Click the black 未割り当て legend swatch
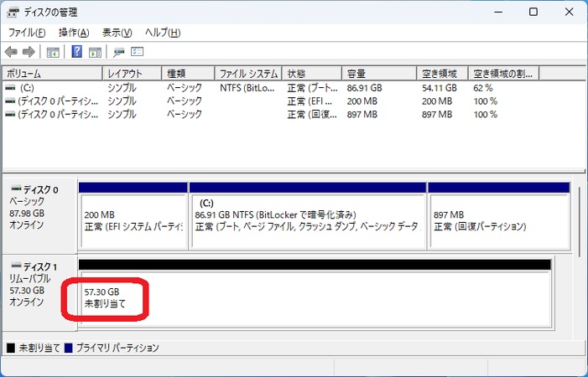 11,348
